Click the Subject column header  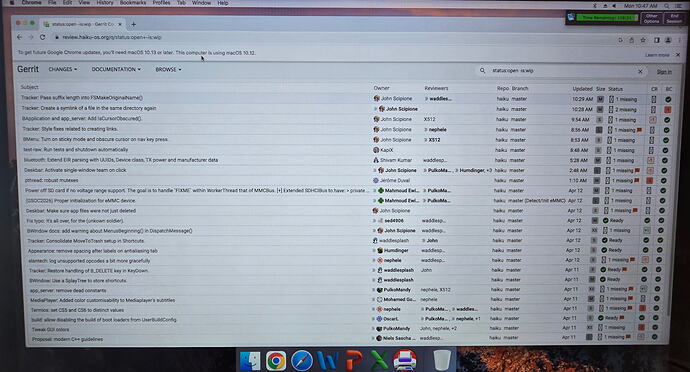tap(29, 87)
